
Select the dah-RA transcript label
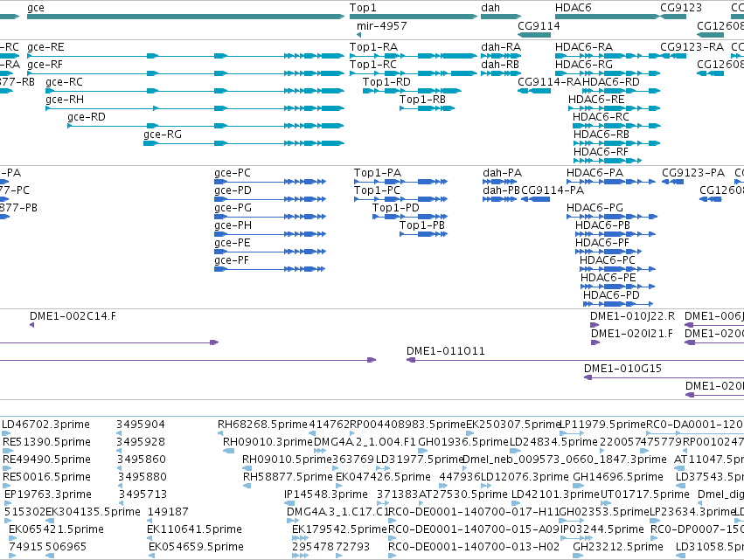pyautogui.click(x=501, y=47)
